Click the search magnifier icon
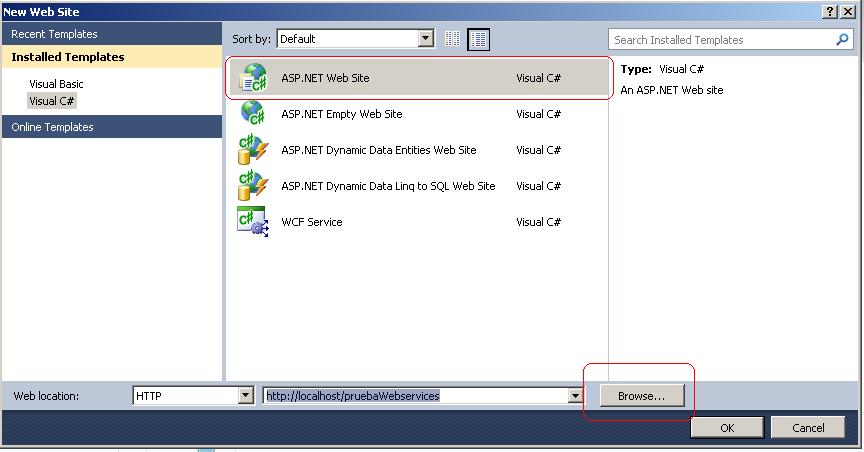The image size is (864, 452). tap(842, 39)
